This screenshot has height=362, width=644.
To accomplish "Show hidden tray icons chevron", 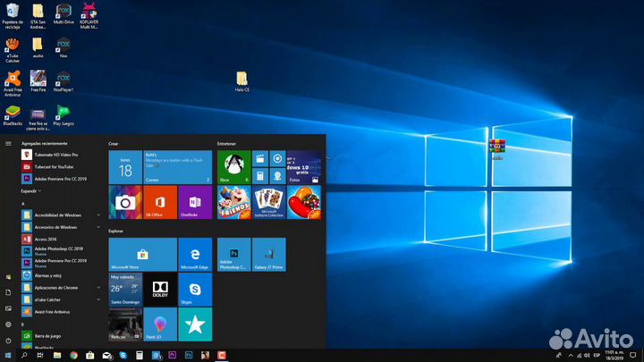I will click(571, 355).
